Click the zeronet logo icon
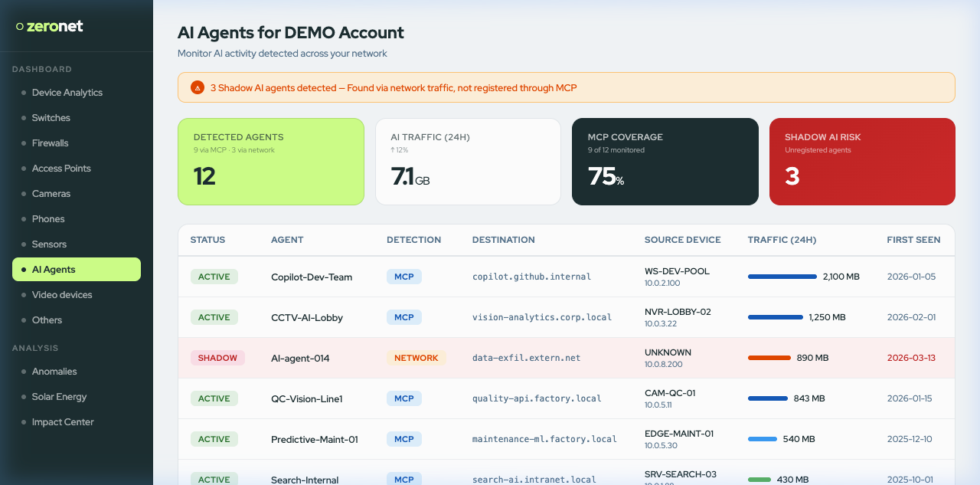The width and height of the screenshot is (980, 485). tap(18, 25)
